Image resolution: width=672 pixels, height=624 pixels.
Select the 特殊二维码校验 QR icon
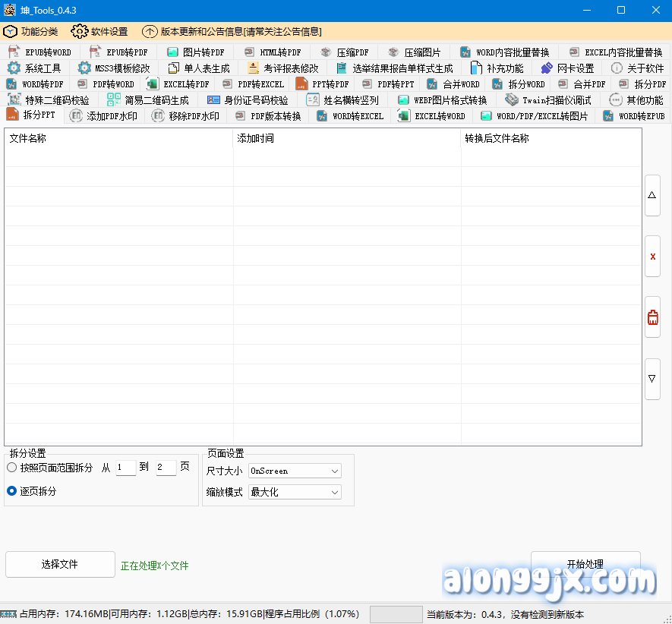(x=14, y=100)
